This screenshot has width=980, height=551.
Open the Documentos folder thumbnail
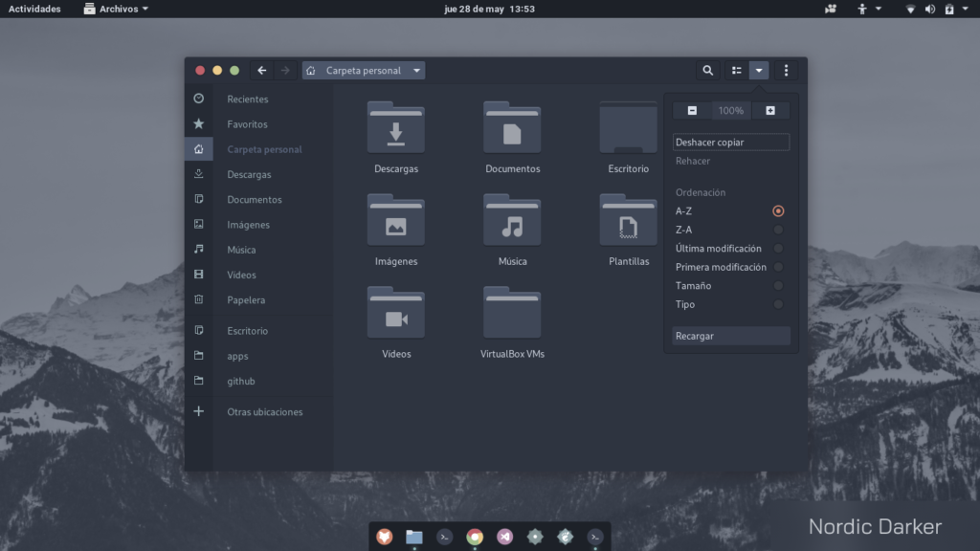point(512,129)
